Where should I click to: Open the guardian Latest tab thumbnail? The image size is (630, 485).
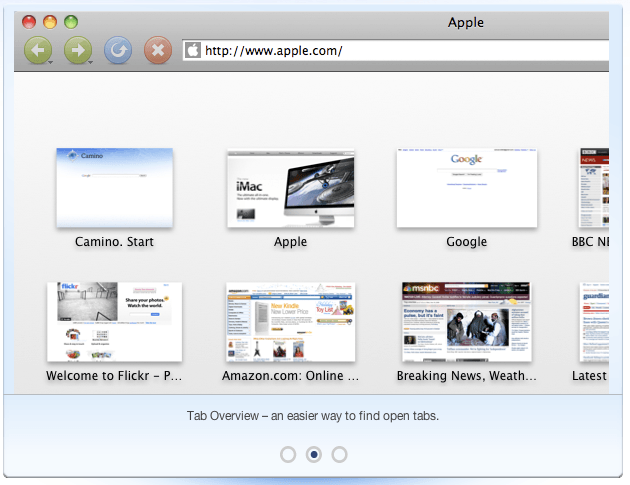coord(594,321)
